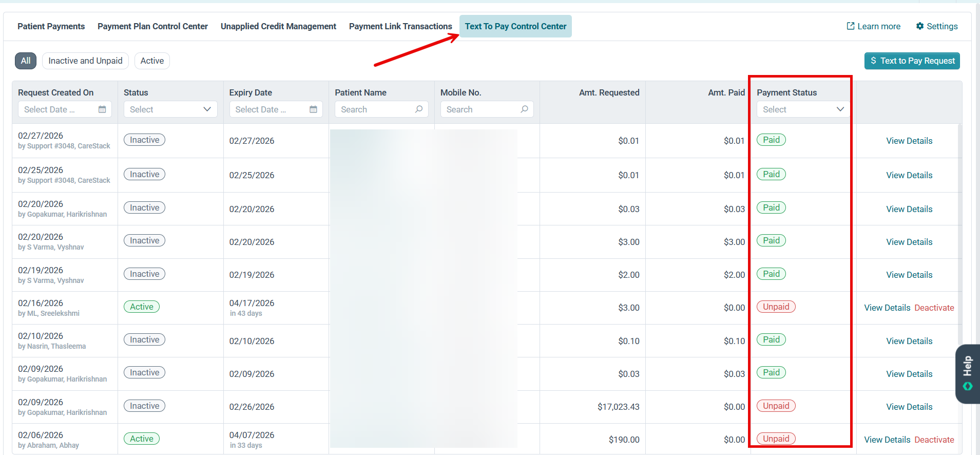Screen dimensions: 980x455
Task: View Details for 02/10/2026 request
Action: [x=909, y=341]
